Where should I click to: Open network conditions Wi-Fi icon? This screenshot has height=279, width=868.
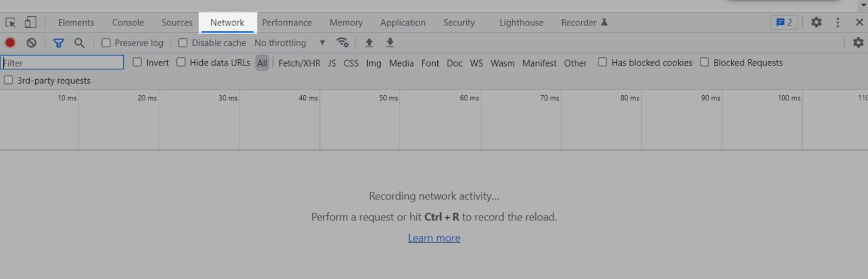(342, 43)
